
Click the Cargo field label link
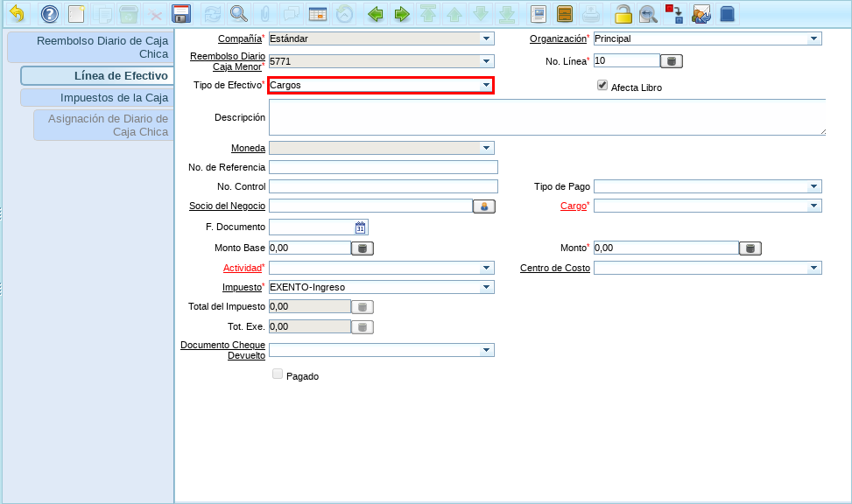[573, 206]
